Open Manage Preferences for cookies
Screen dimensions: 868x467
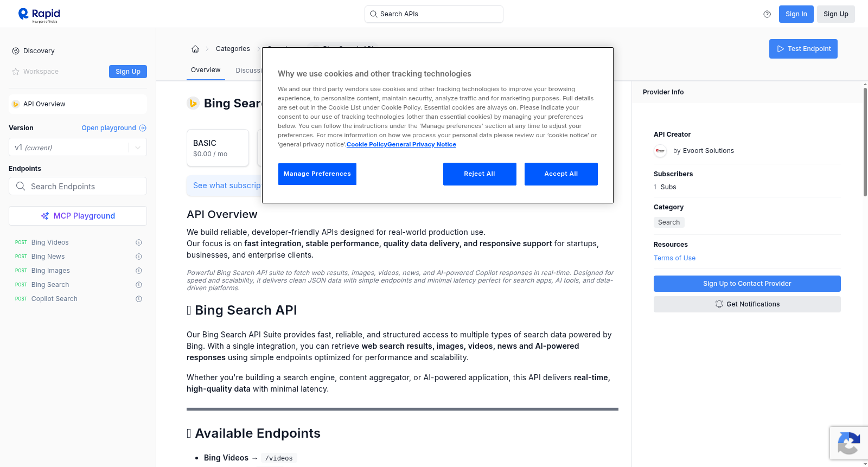pos(317,174)
